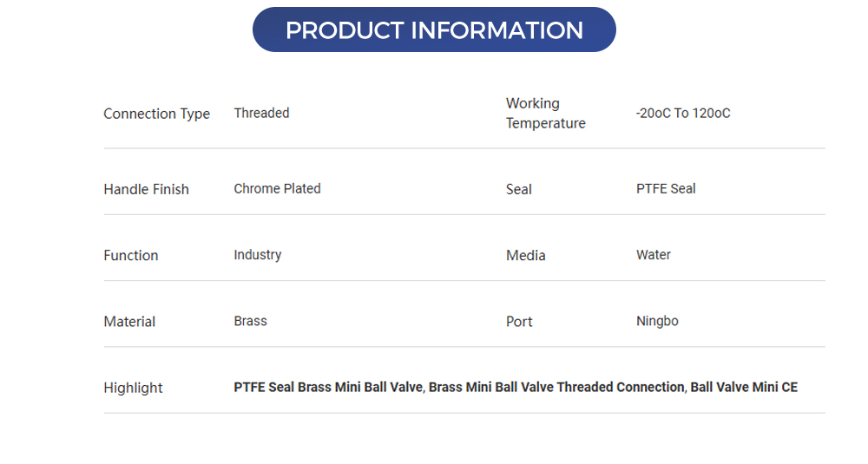Click the Handle Finish label

tap(146, 189)
